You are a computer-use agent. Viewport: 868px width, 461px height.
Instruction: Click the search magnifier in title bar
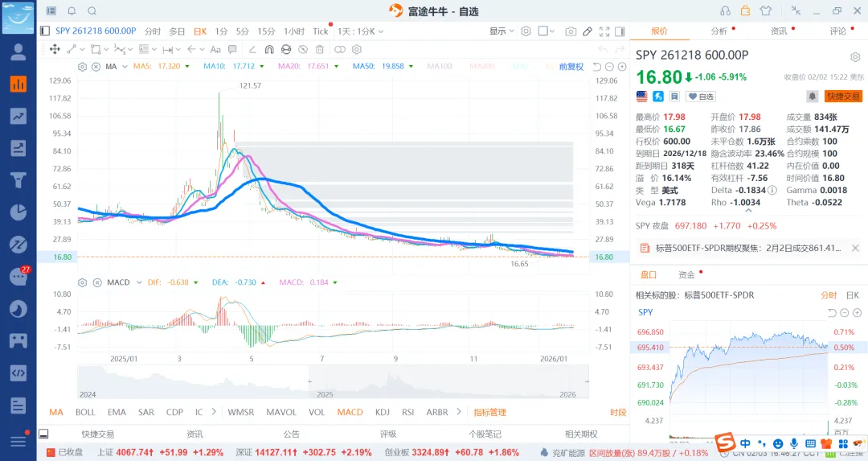(x=92, y=11)
